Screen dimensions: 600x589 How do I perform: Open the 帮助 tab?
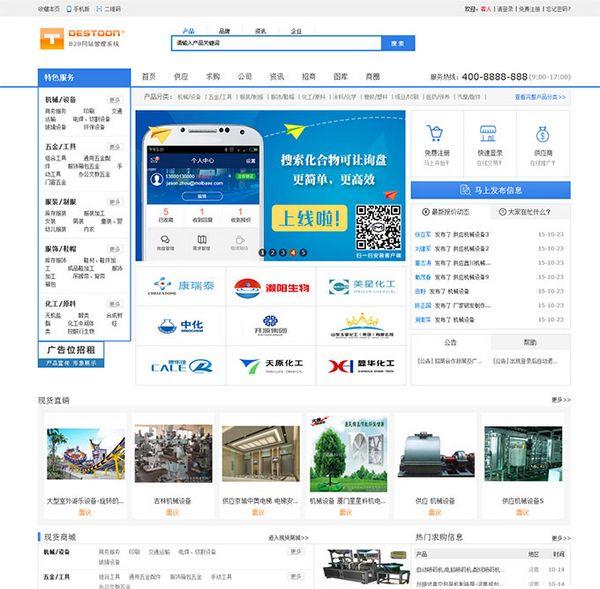coord(530,343)
